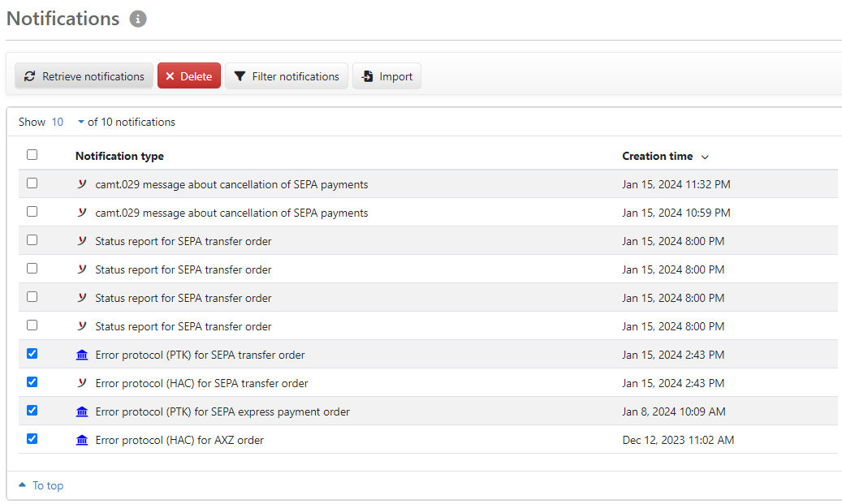The width and height of the screenshot is (842, 504).
Task: Click the bank icon on PTK SEPA transfer row
Action: 82,355
